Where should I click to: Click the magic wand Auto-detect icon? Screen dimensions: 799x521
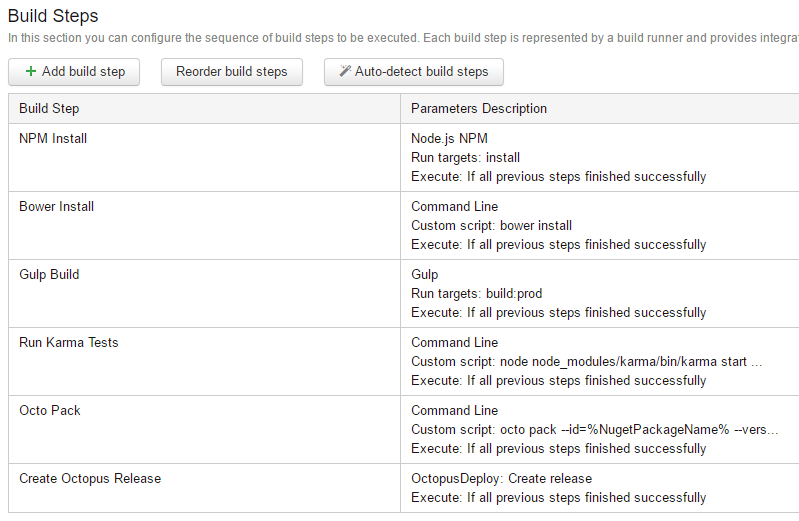click(x=344, y=72)
